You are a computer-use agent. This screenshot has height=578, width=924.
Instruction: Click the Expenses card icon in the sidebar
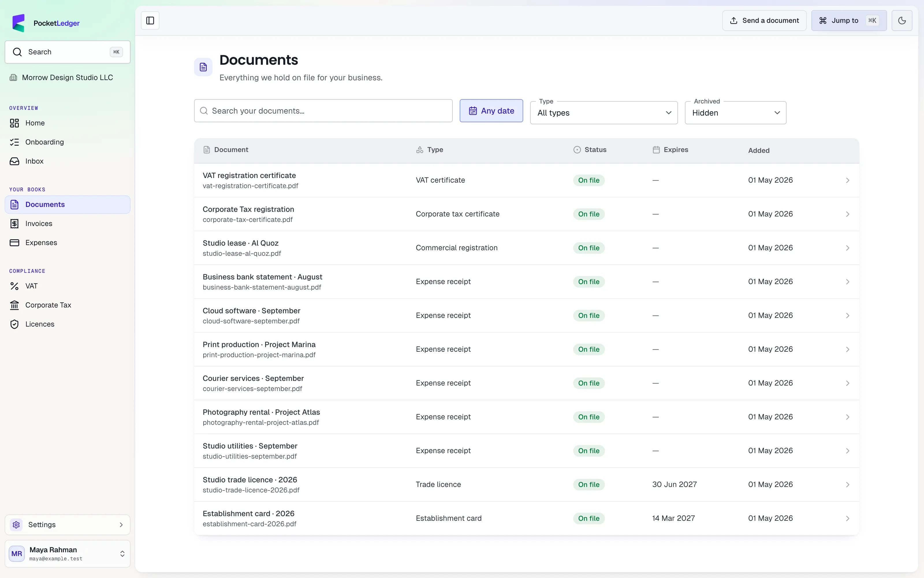click(x=14, y=243)
